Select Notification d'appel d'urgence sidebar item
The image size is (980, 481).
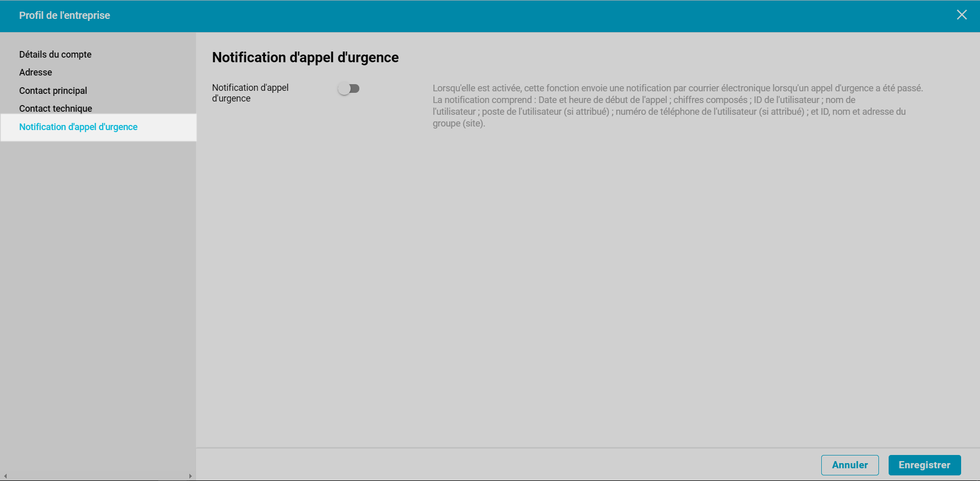(x=99, y=127)
